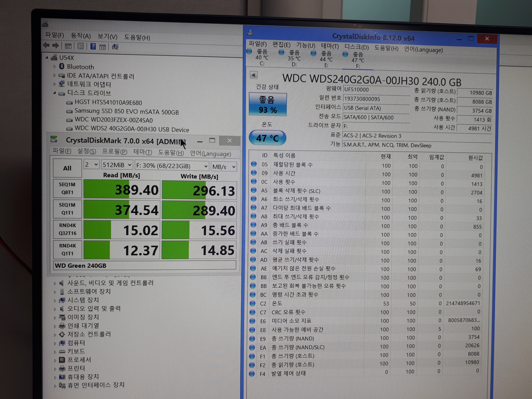
Task: Select the HGST HTS541010A9E680 disk
Action: (108, 103)
